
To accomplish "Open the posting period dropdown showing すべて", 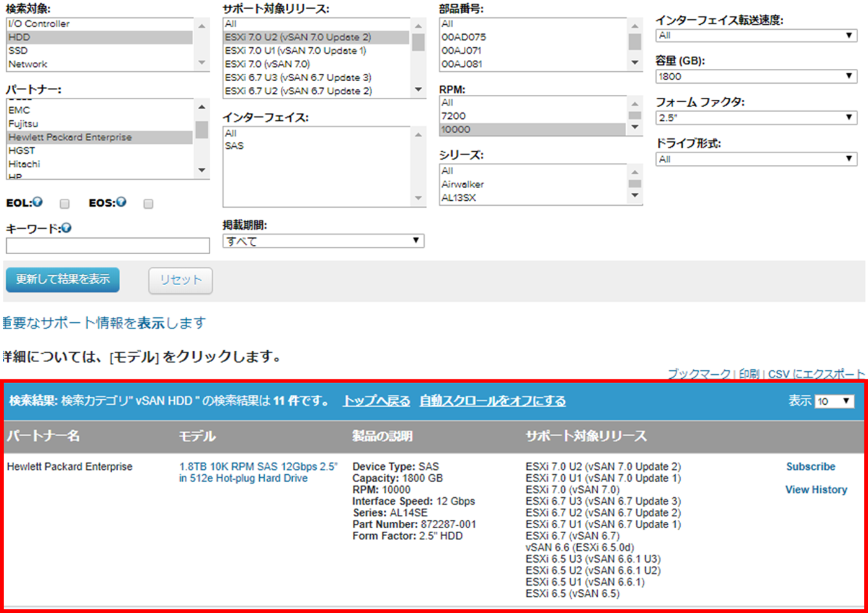I will coord(323,241).
